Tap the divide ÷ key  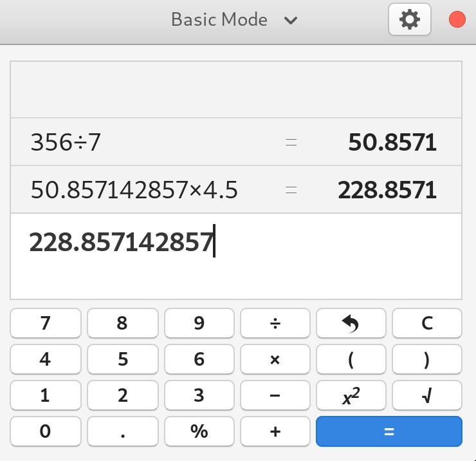(x=275, y=323)
